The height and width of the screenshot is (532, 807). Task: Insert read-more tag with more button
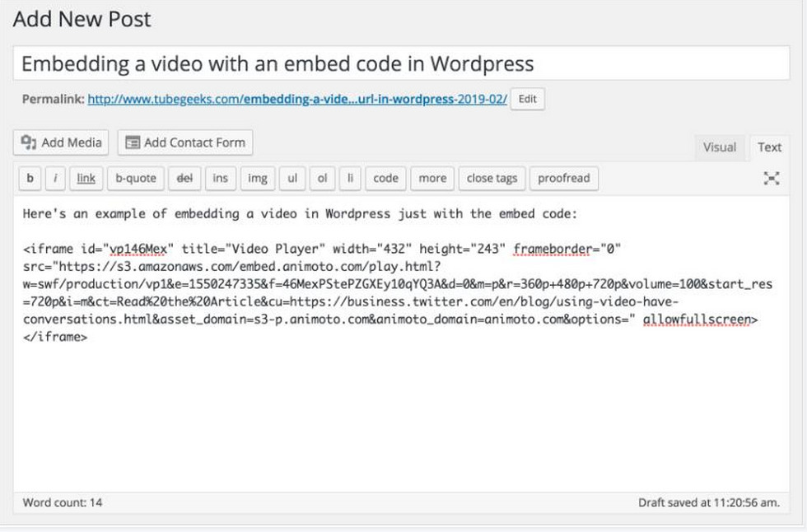pos(432,178)
